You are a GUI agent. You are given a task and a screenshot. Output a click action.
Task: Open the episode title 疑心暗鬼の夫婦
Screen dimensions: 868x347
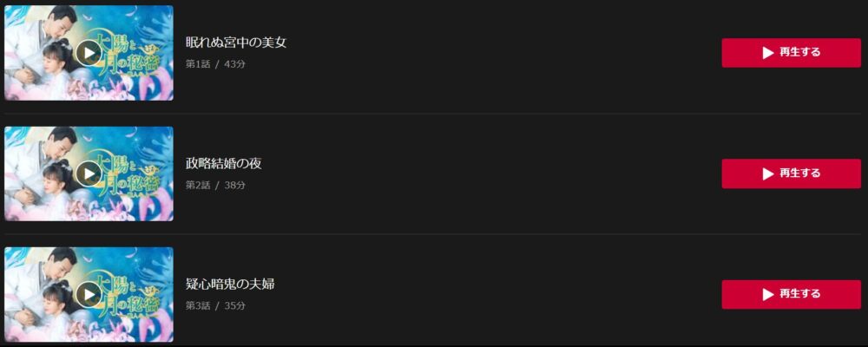tap(230, 284)
